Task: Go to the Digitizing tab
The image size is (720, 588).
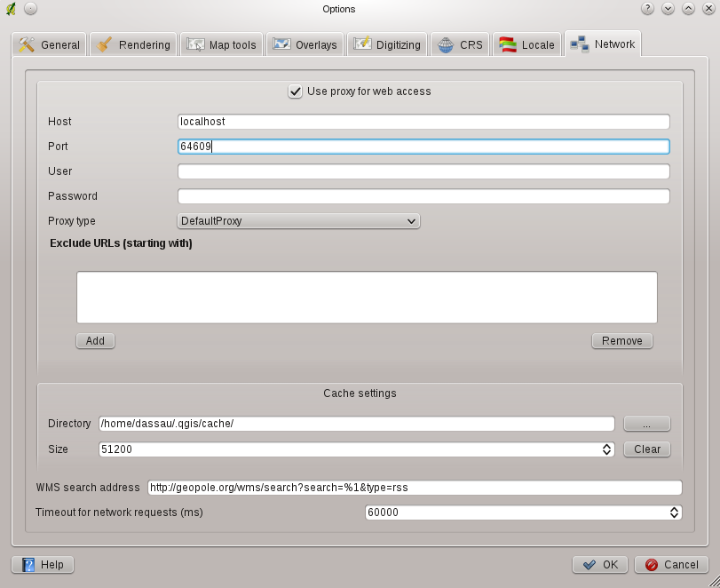Action: point(387,44)
